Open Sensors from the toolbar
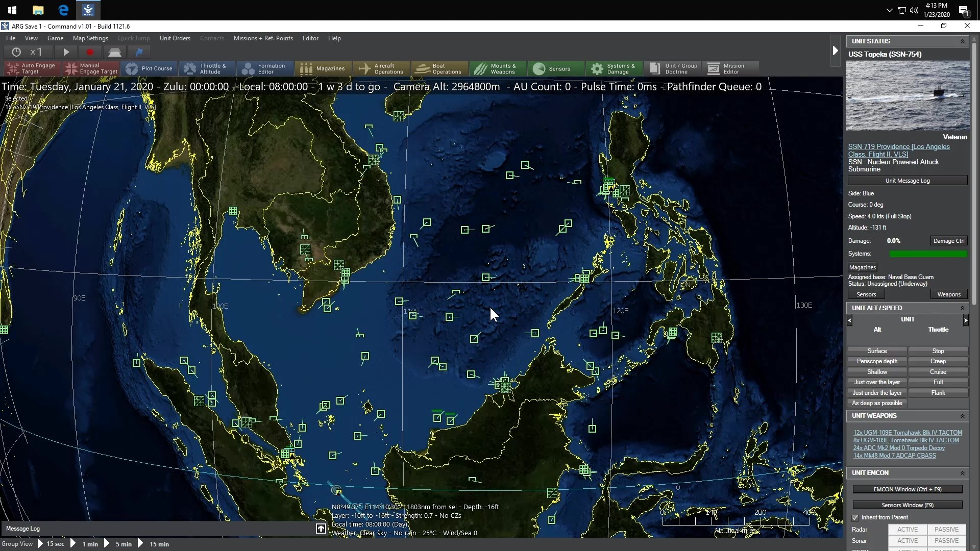 [x=555, y=68]
